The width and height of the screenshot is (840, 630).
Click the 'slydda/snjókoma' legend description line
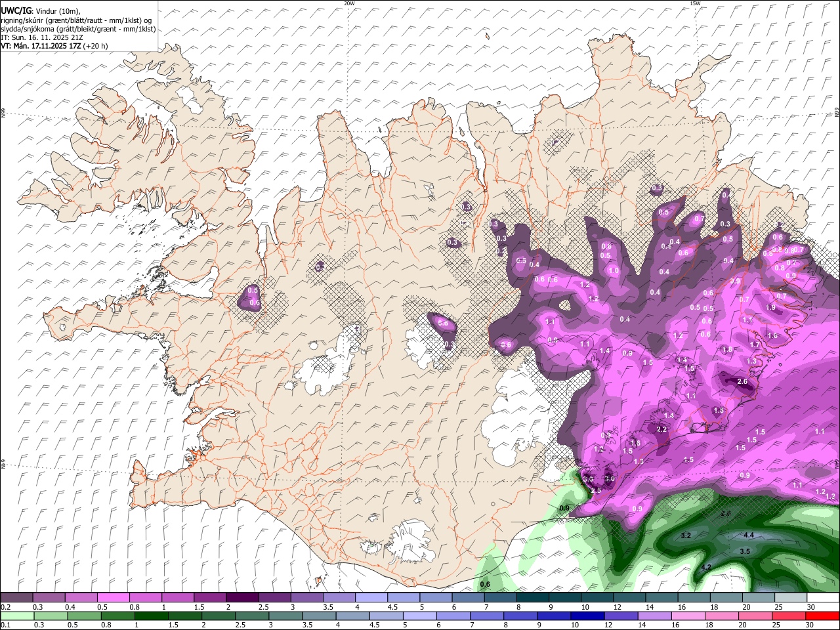[79, 29]
